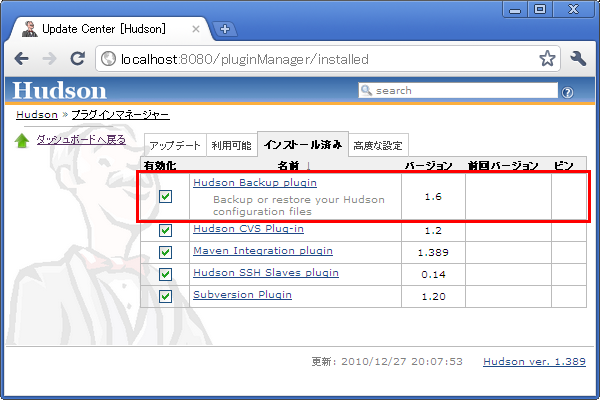Open the 高度な設定 tab

pos(378,145)
